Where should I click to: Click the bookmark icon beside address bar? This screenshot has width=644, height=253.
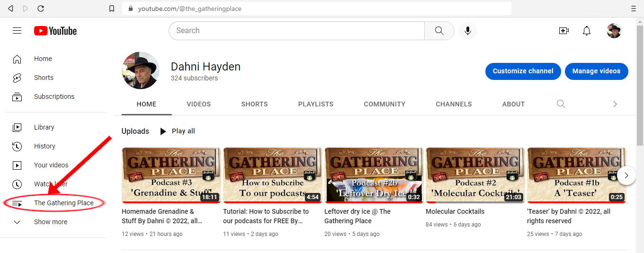click(x=112, y=9)
